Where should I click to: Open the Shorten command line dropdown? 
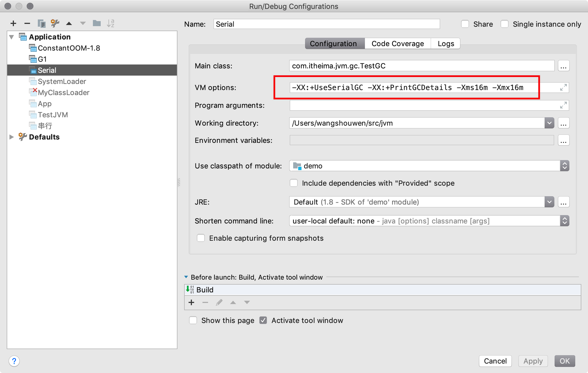click(x=564, y=221)
